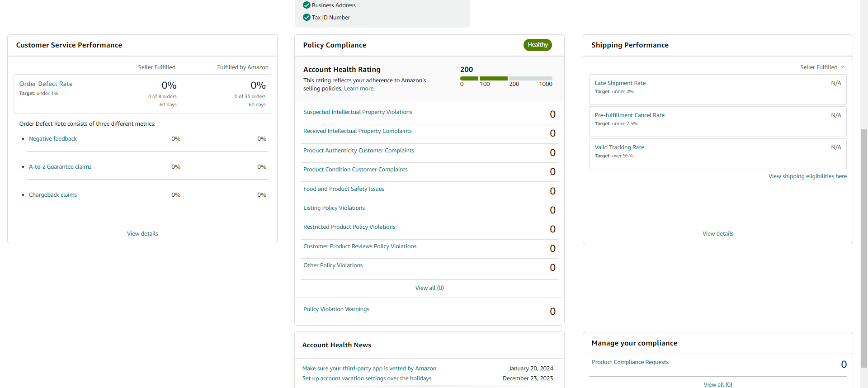
Task: Open Order Defect Rate link
Action: coord(46,84)
